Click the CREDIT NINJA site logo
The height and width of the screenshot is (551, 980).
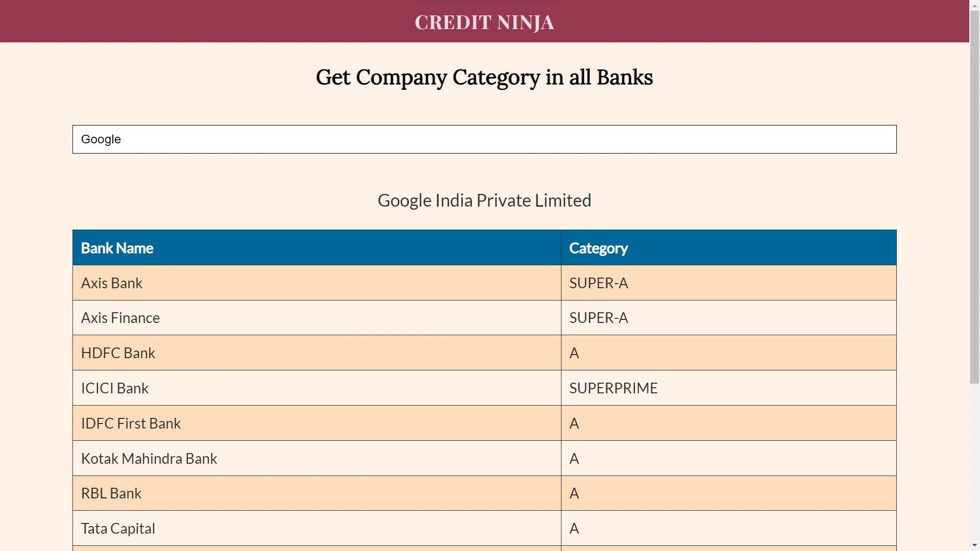click(x=484, y=22)
